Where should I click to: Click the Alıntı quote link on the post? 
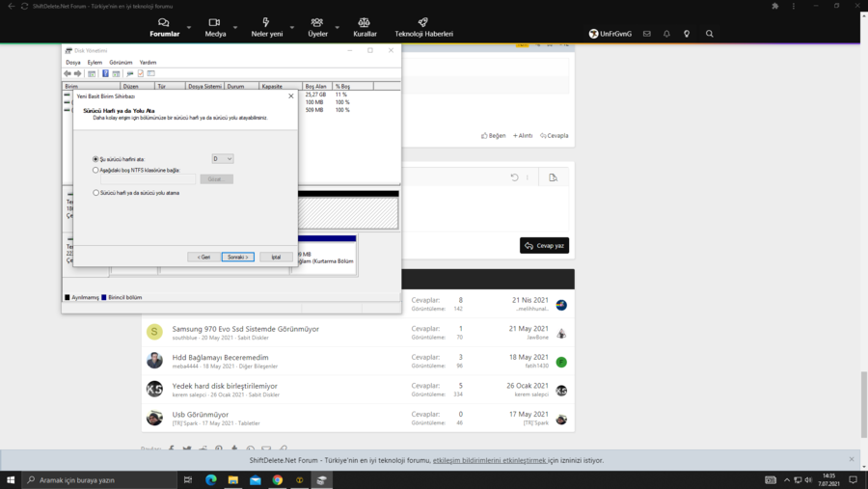click(523, 136)
